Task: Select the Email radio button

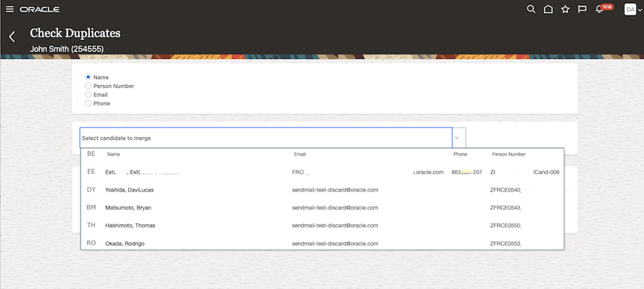Action: pos(88,95)
